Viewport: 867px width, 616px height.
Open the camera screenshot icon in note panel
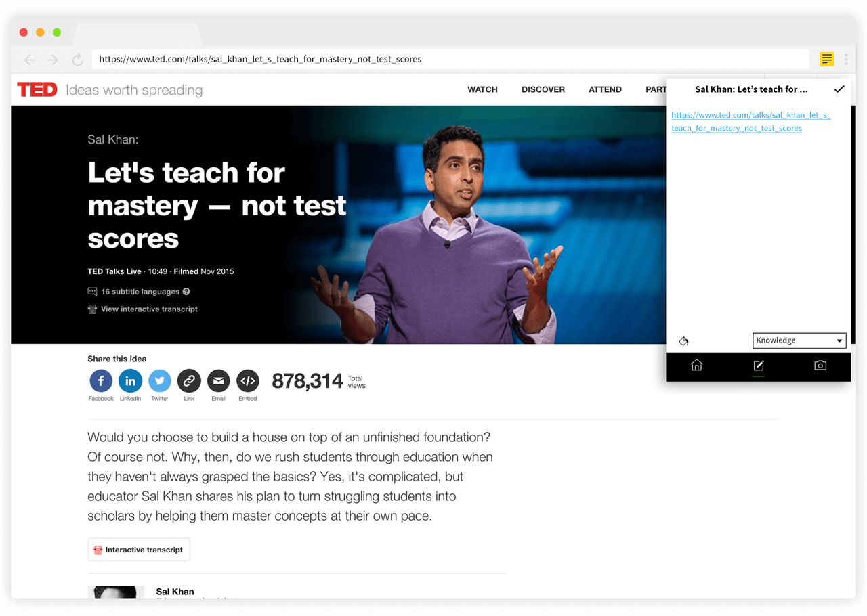820,366
